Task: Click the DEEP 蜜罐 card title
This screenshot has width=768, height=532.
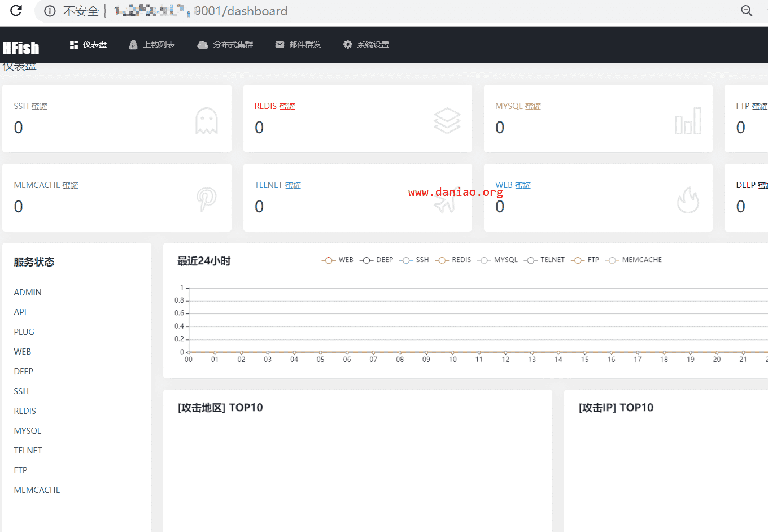Action: click(752, 185)
